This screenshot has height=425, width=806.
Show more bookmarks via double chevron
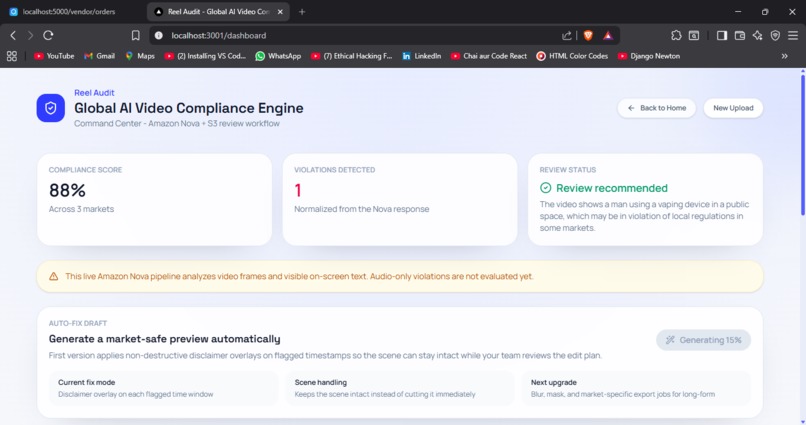pos(784,56)
